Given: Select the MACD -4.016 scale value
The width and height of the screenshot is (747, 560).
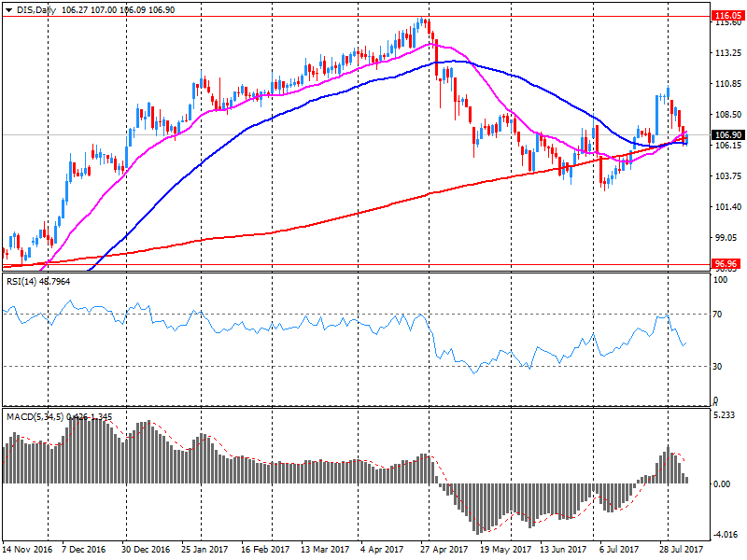Looking at the screenshot, I should point(725,535).
